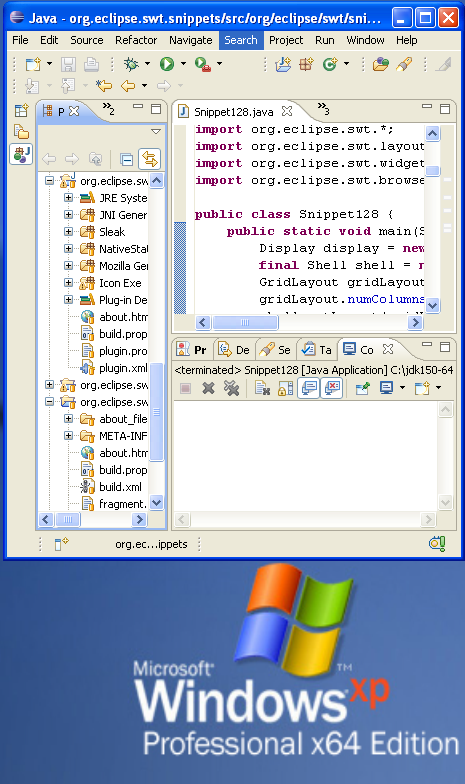Screen dimensions: 465x784
Task: Click the Package Explorer horizontal scrollbar thumb
Action: coord(68,520)
